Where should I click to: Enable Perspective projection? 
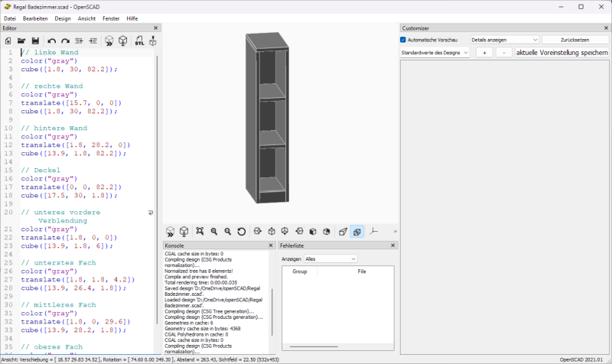click(343, 232)
